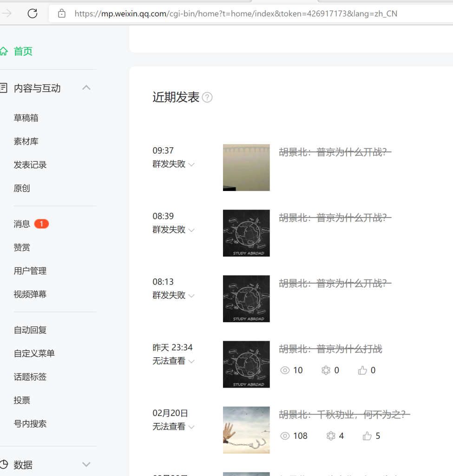Expand 群发失败 status for 09:37 post

(x=191, y=165)
